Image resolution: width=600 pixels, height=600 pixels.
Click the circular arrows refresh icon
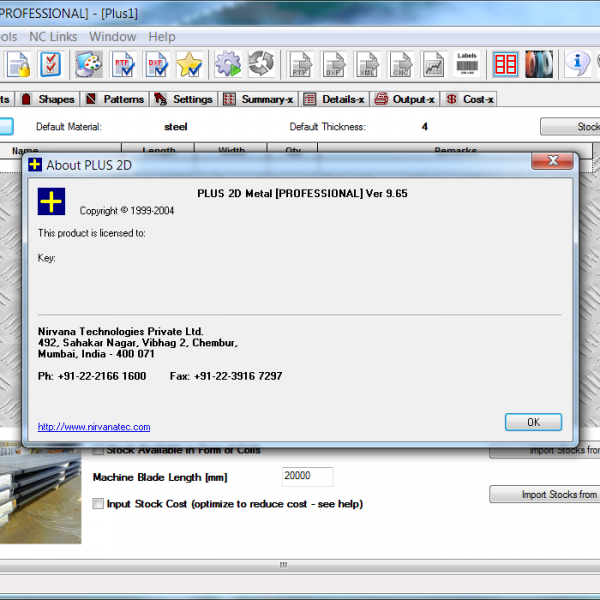tap(262, 65)
